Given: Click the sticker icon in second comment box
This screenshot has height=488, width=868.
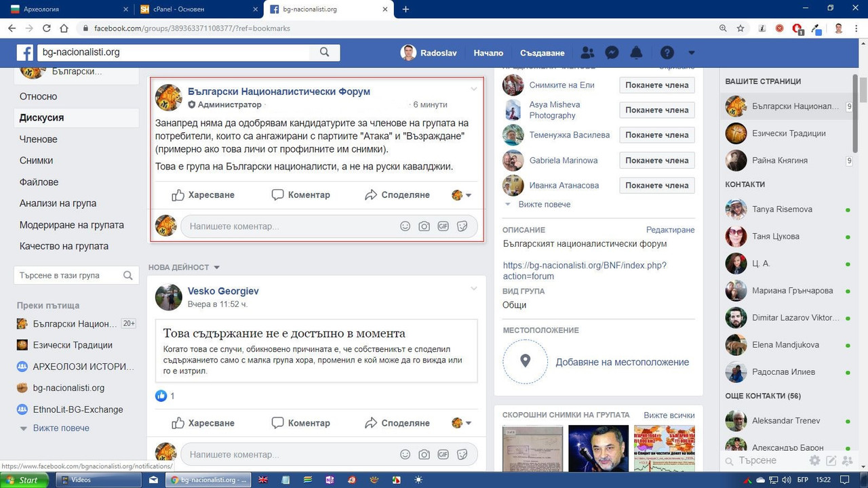Looking at the screenshot, I should [x=462, y=455].
